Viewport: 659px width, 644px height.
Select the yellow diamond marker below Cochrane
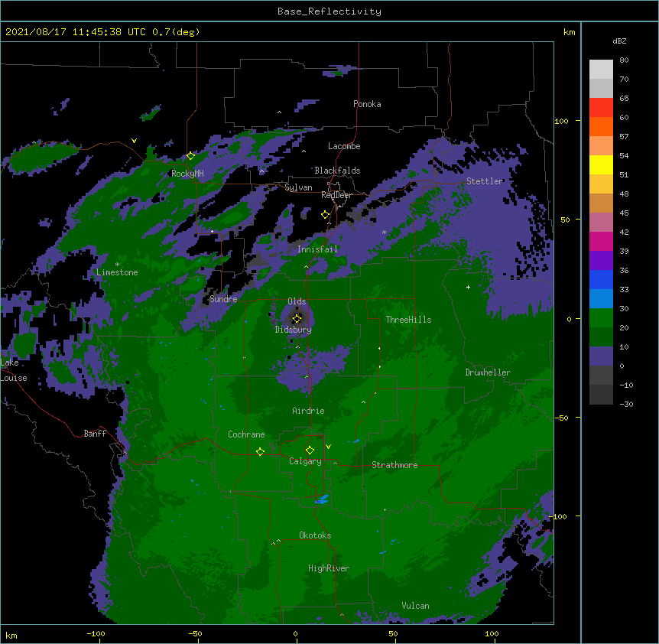(x=260, y=452)
